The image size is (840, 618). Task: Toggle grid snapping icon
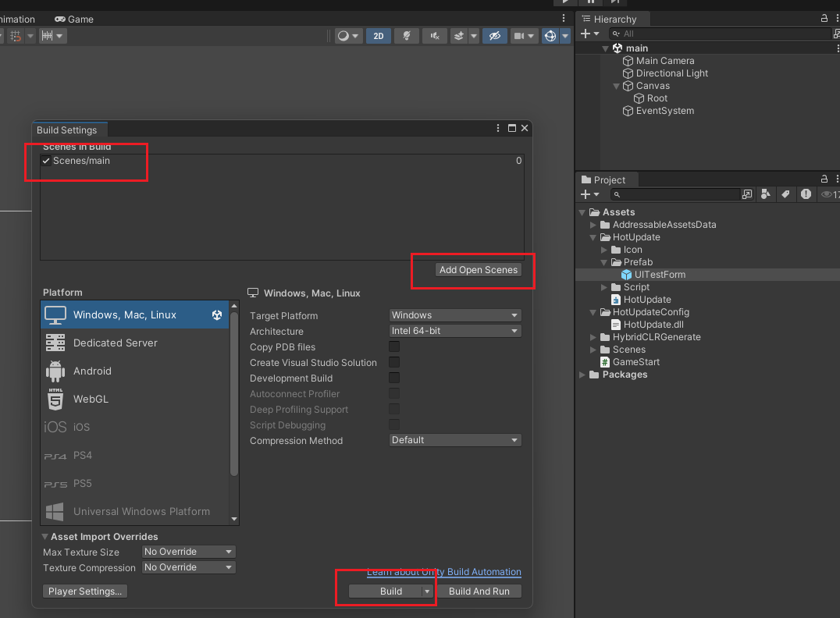tap(16, 36)
